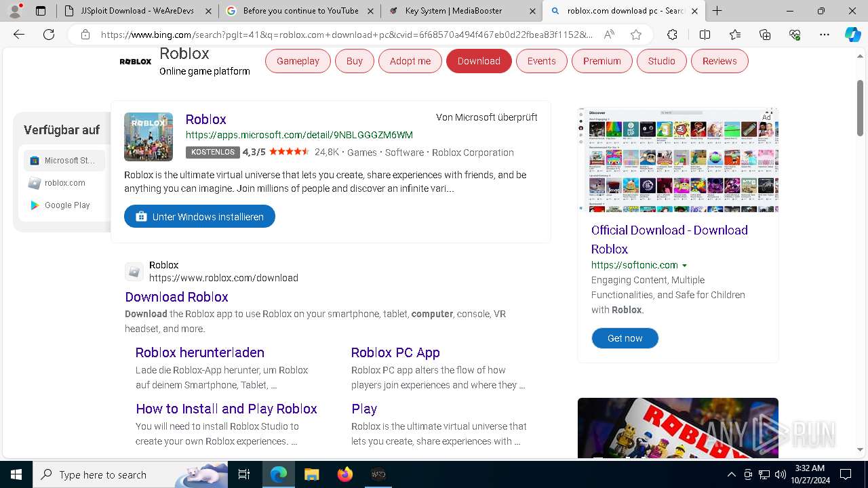Open the Windows Start menu
Viewport: 868px width, 488px height.
(x=16, y=474)
